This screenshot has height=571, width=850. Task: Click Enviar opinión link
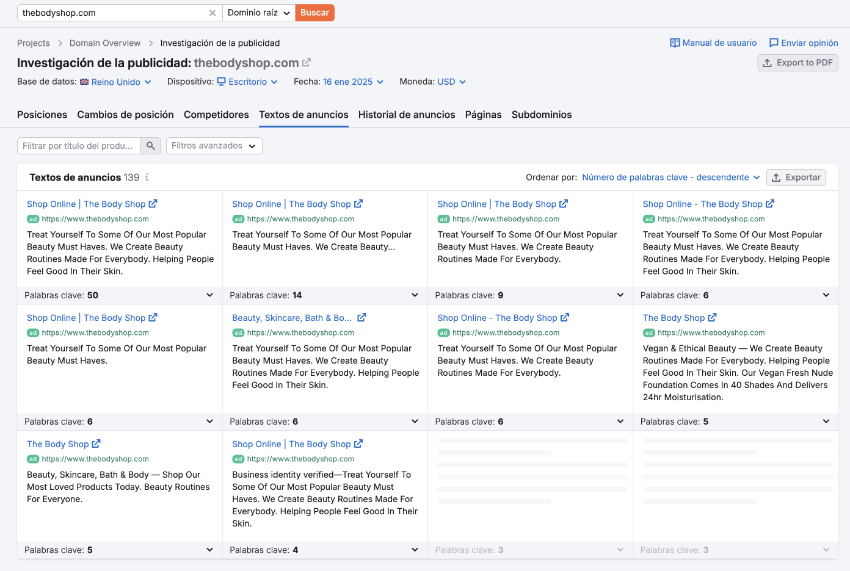click(x=803, y=43)
